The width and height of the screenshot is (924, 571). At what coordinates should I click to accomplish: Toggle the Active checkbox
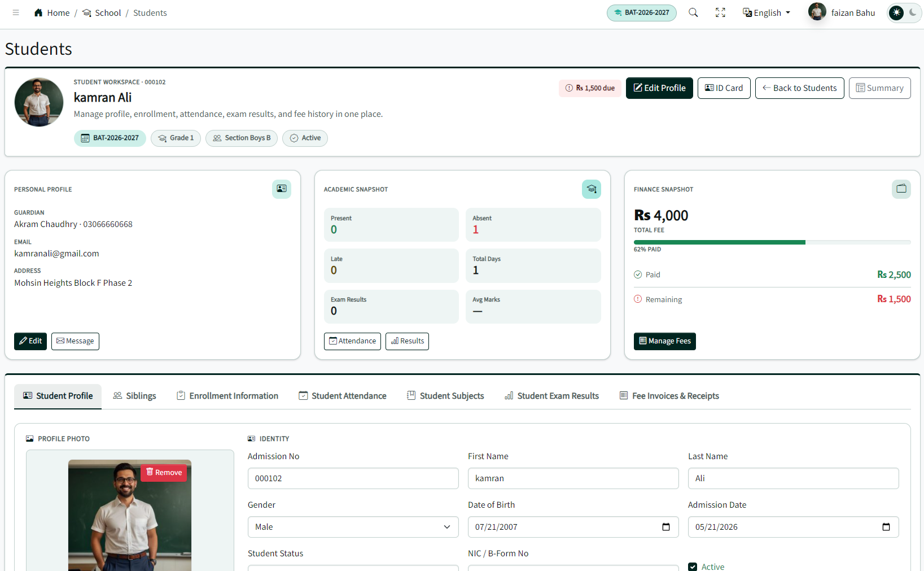pos(693,566)
